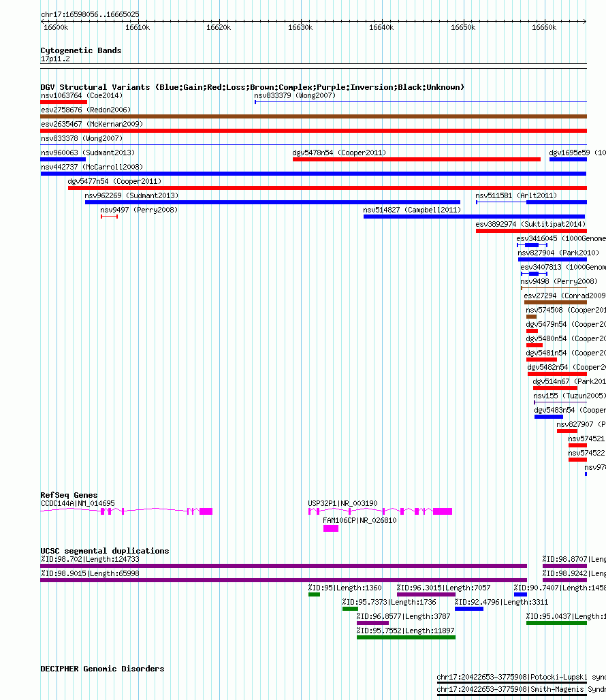The width and height of the screenshot is (606, 700).
Task: Click the nsv514827 (Campbell2011) variant label
Action: (412, 210)
